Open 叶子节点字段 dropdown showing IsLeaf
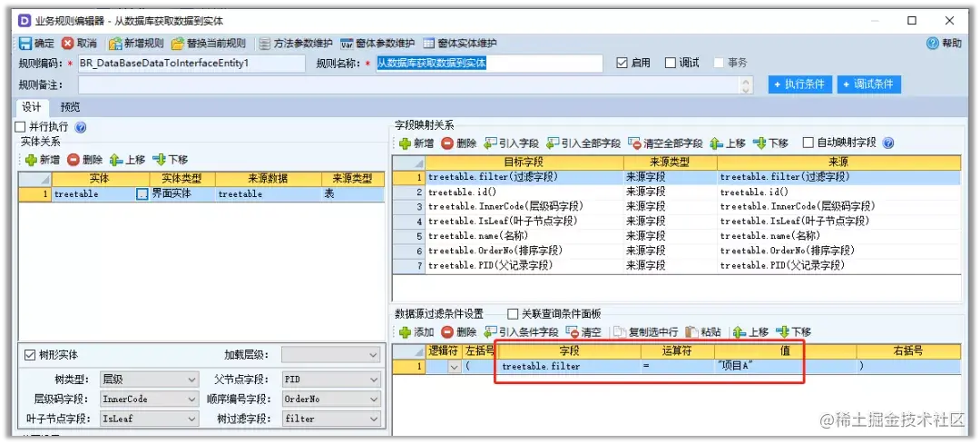This screenshot has height=444, width=980. pos(149,419)
